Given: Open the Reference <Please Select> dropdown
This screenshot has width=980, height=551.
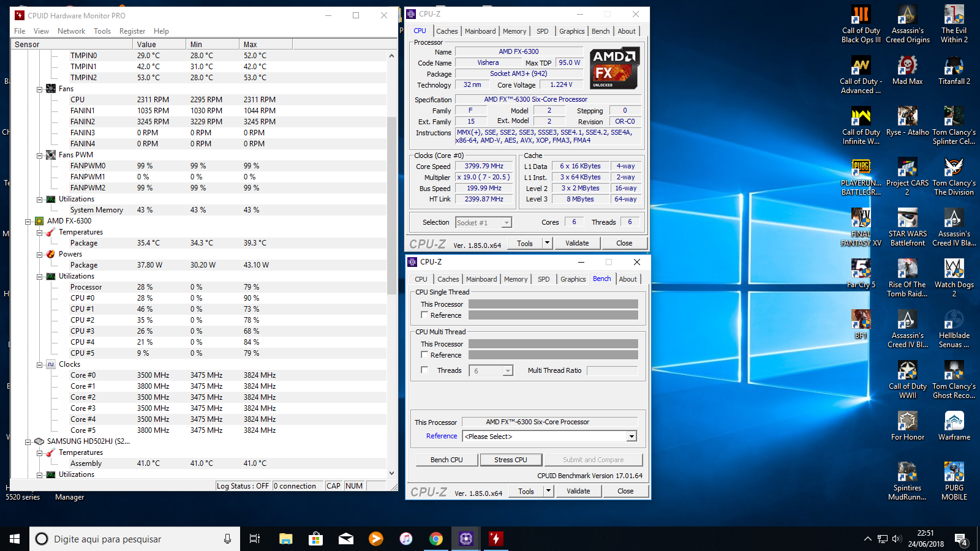Looking at the screenshot, I should pos(631,437).
